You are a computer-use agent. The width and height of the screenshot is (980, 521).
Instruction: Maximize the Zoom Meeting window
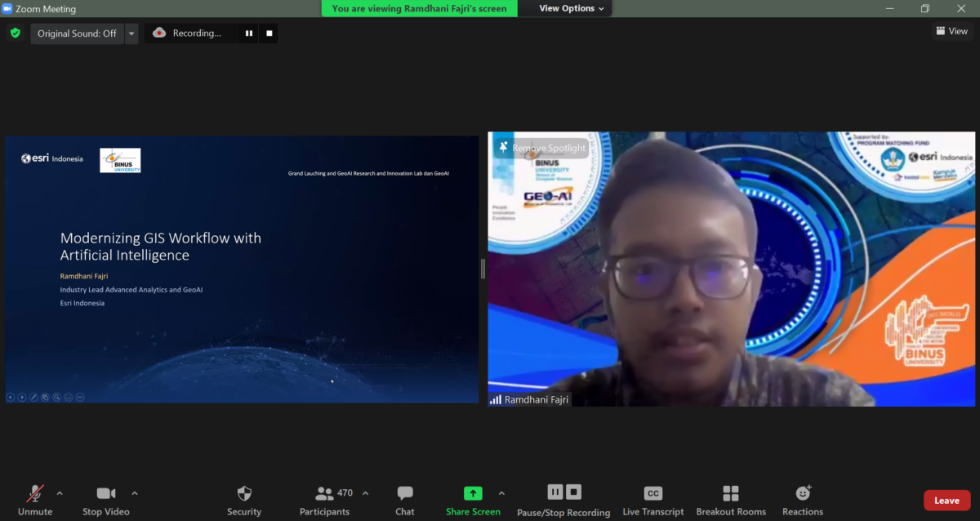click(925, 8)
